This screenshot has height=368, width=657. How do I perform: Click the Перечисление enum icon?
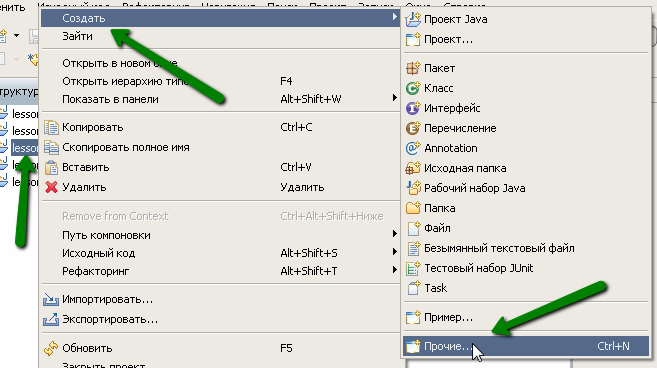[413, 128]
